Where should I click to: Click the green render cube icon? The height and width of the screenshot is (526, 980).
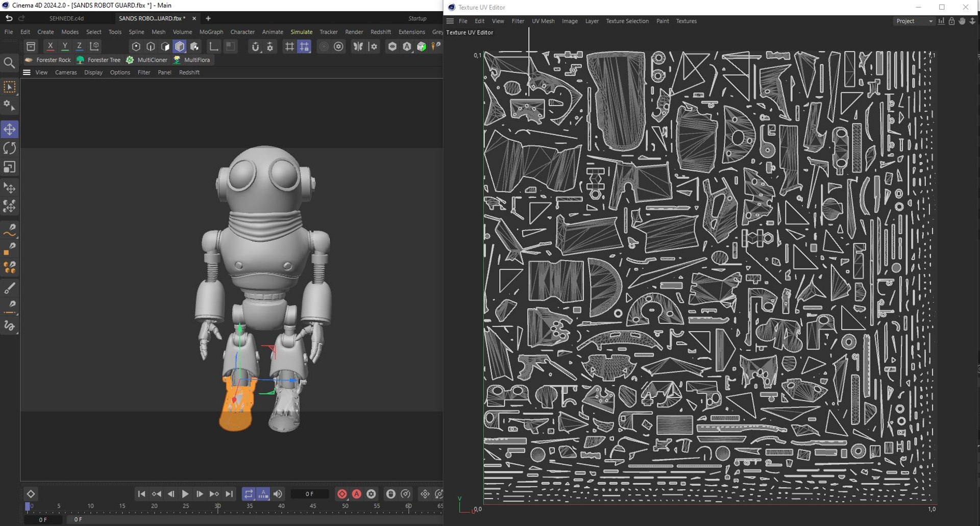click(x=422, y=47)
